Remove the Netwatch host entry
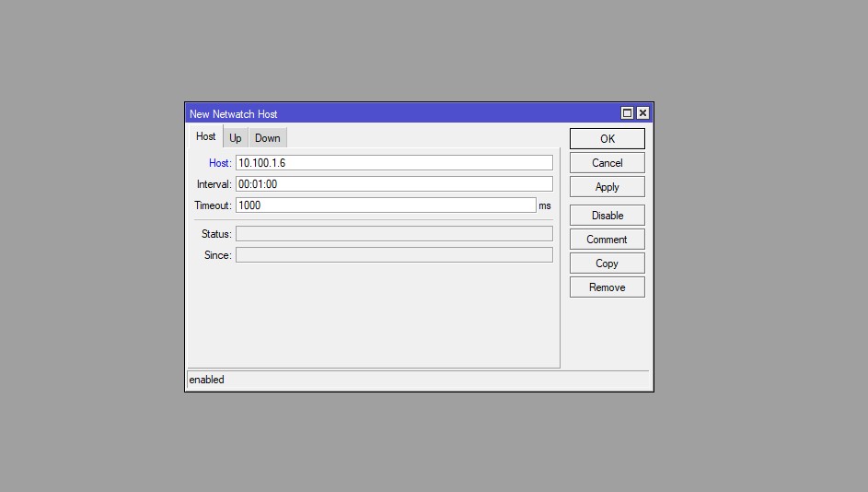868x492 pixels. [607, 287]
